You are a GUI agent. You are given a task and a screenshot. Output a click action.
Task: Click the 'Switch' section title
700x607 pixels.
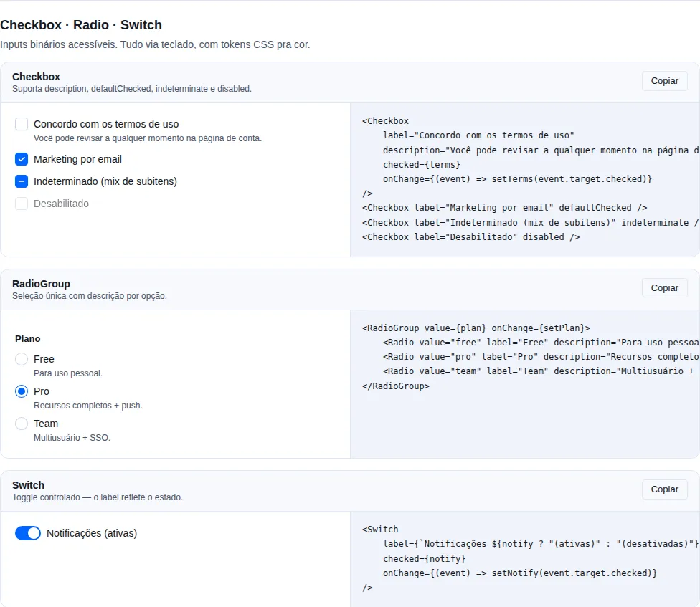[28, 485]
